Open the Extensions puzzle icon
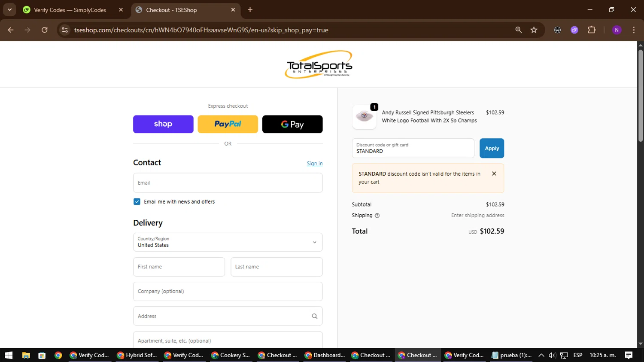The image size is (644, 362). point(592,30)
